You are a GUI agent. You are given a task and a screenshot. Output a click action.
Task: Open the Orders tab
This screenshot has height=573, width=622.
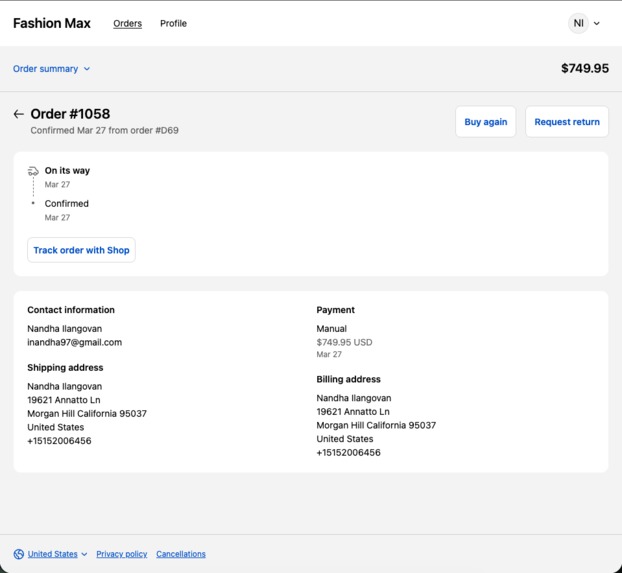[127, 23]
